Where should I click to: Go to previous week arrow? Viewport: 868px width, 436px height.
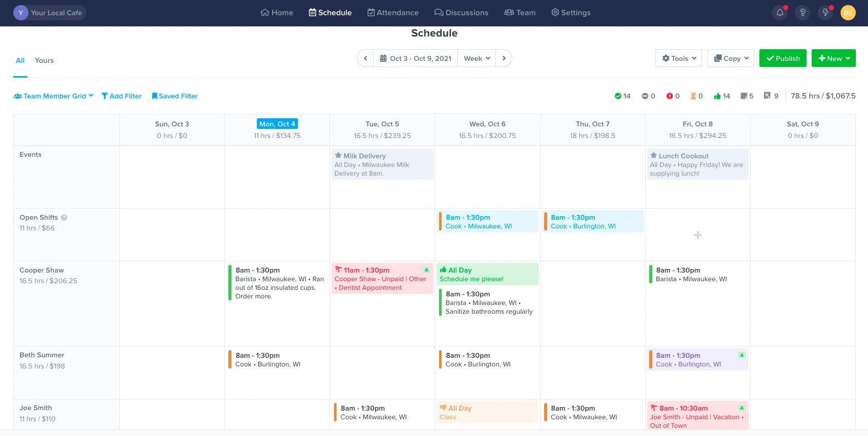[x=365, y=58]
